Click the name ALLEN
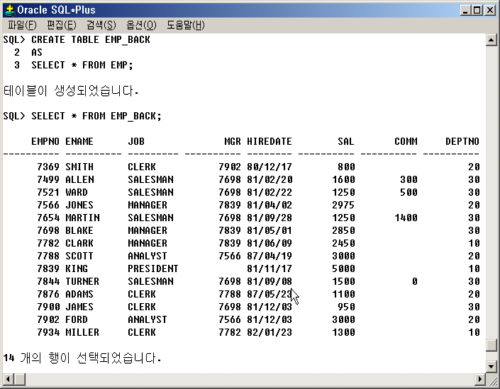The height and width of the screenshot is (389, 500). 79,179
